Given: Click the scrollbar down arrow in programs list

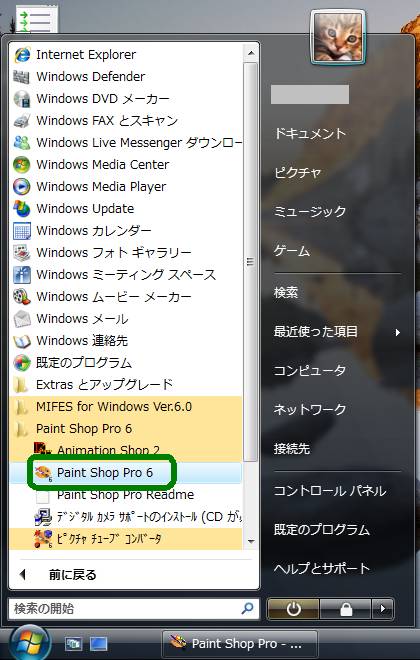Looking at the screenshot, I should (251, 541).
